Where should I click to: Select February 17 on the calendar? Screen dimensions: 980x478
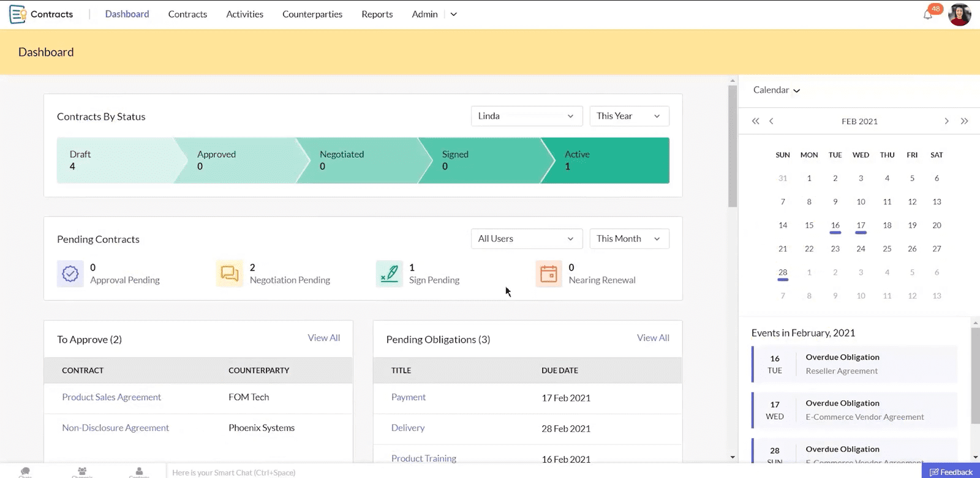point(861,225)
